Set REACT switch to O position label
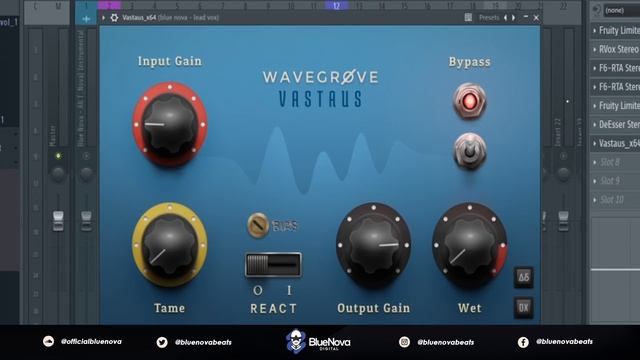This screenshot has width=640, height=360. pos(258,290)
